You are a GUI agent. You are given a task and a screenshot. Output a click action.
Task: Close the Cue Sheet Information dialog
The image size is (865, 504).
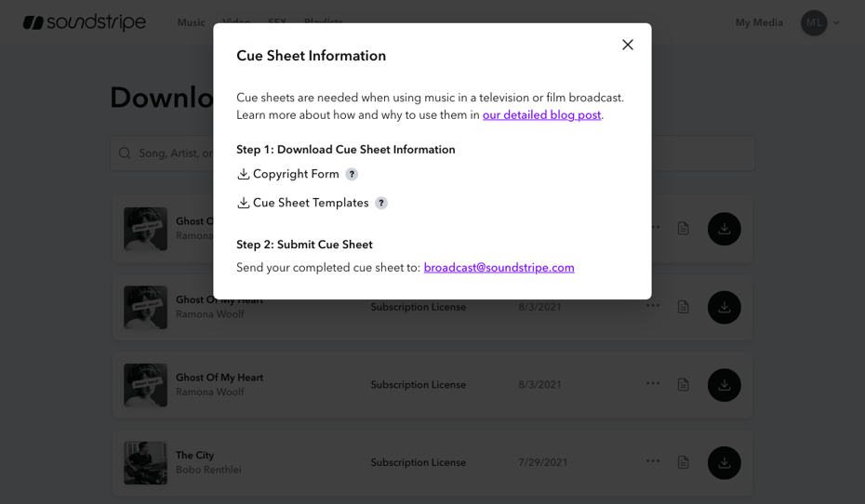click(x=628, y=45)
